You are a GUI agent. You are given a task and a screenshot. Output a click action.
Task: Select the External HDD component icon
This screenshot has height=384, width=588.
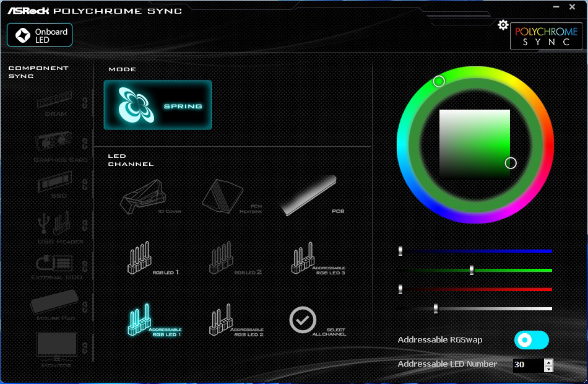click(54, 263)
